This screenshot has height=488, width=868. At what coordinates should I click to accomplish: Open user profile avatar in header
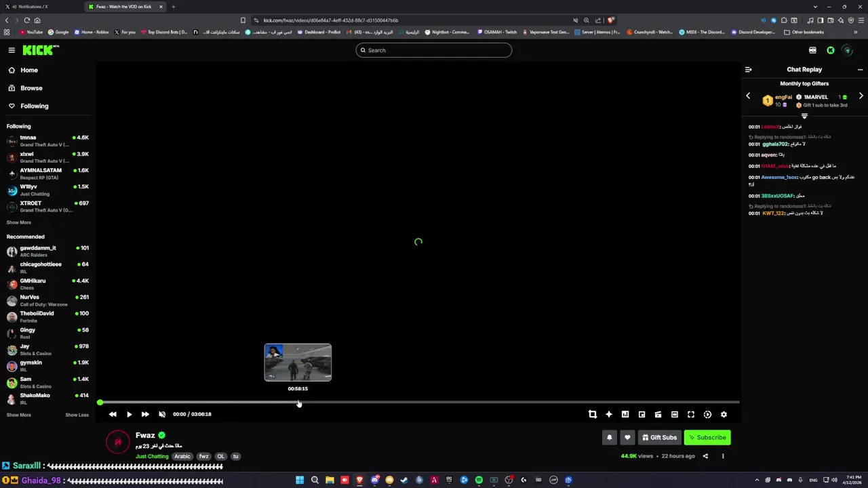847,50
